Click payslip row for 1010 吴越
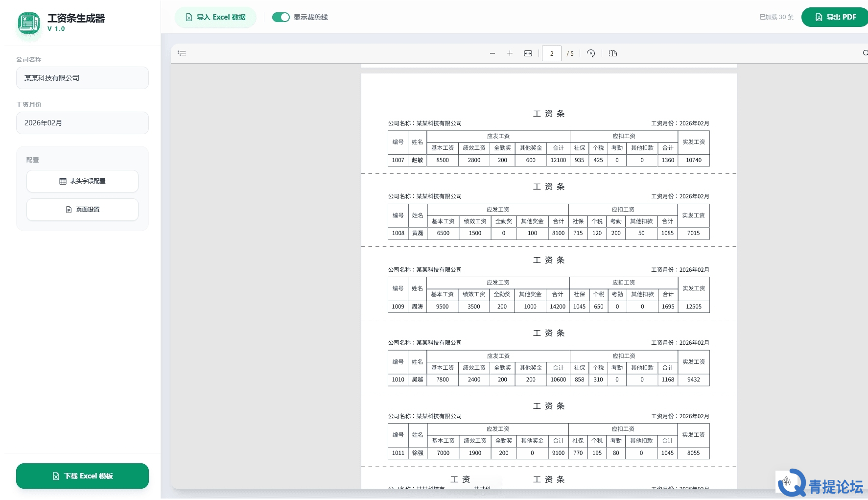Screen dimensions: 868x500 tap(548, 380)
